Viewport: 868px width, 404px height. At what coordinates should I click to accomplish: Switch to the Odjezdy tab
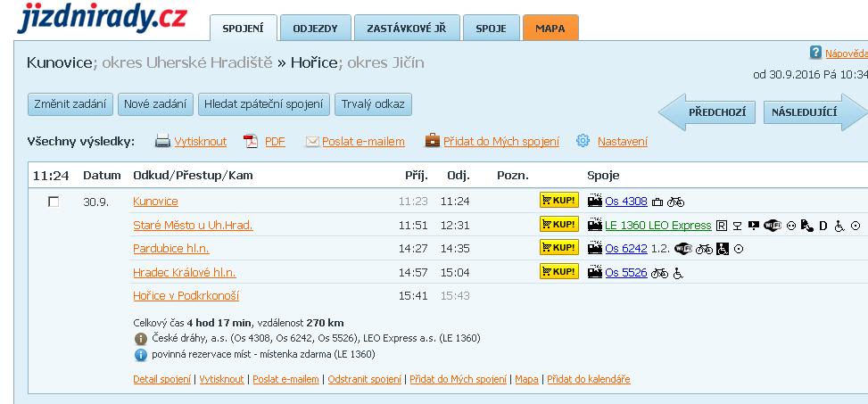click(315, 29)
